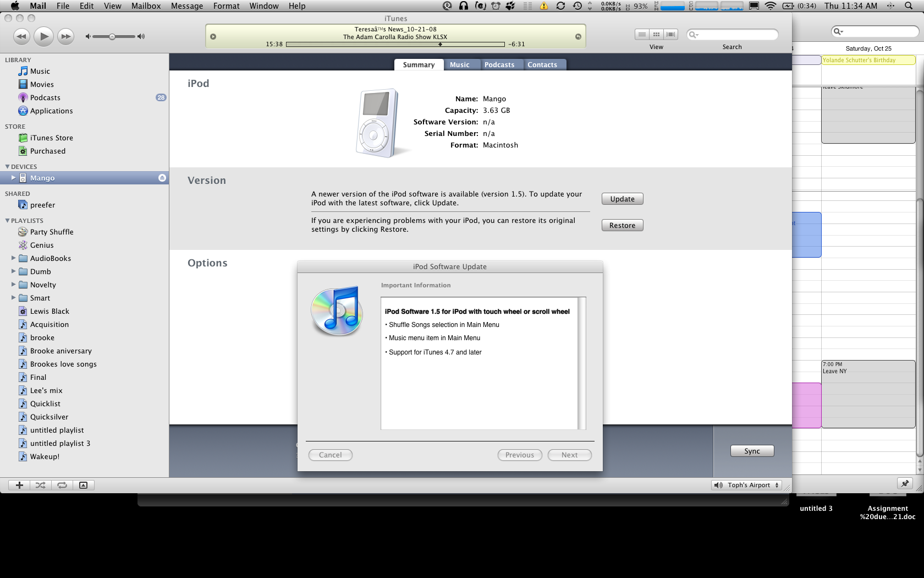Viewport: 924px width, 578px height.
Task: Expand the Mango device contents
Action: pyautogui.click(x=13, y=178)
